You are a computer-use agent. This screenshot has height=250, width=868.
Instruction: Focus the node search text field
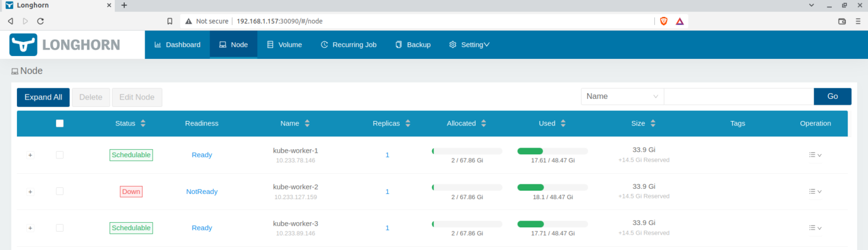point(738,97)
